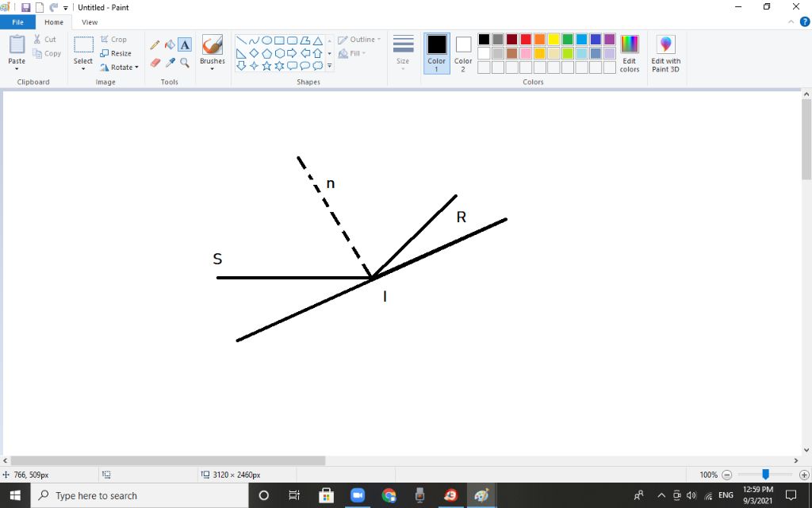Image resolution: width=812 pixels, height=508 pixels.
Task: Open the Size dropdown
Action: coord(403,53)
